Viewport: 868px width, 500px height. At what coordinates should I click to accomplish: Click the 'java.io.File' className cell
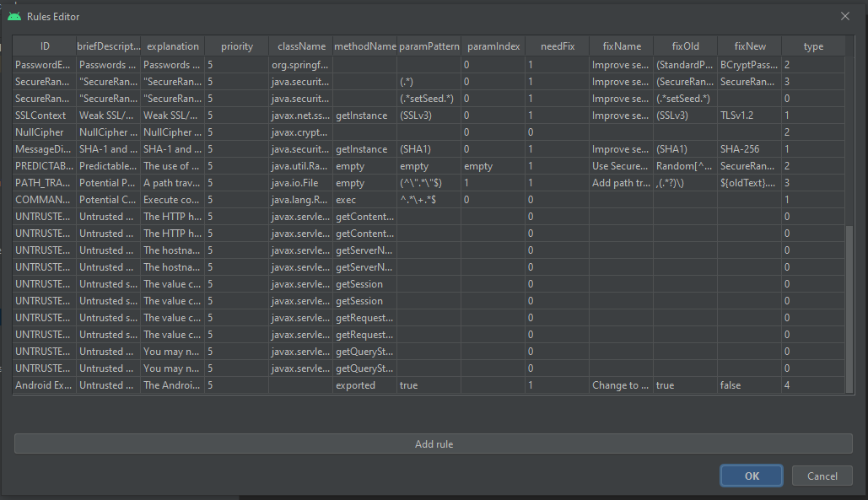(x=301, y=182)
